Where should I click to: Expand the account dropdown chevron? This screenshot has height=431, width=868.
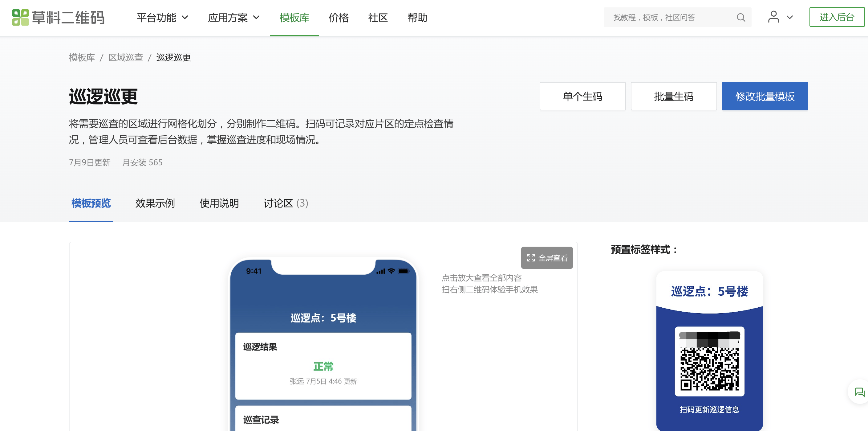click(789, 18)
